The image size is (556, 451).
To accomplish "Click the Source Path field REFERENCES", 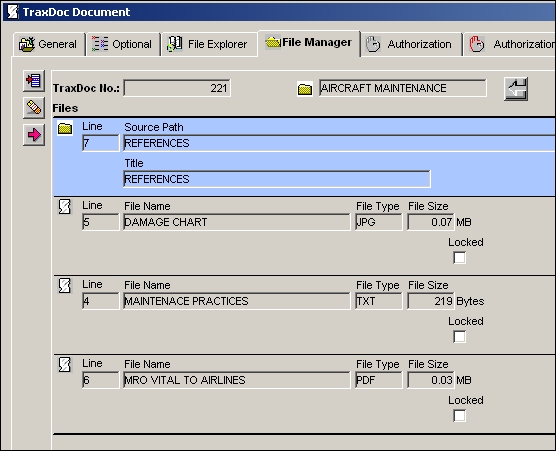I will pyautogui.click(x=339, y=143).
